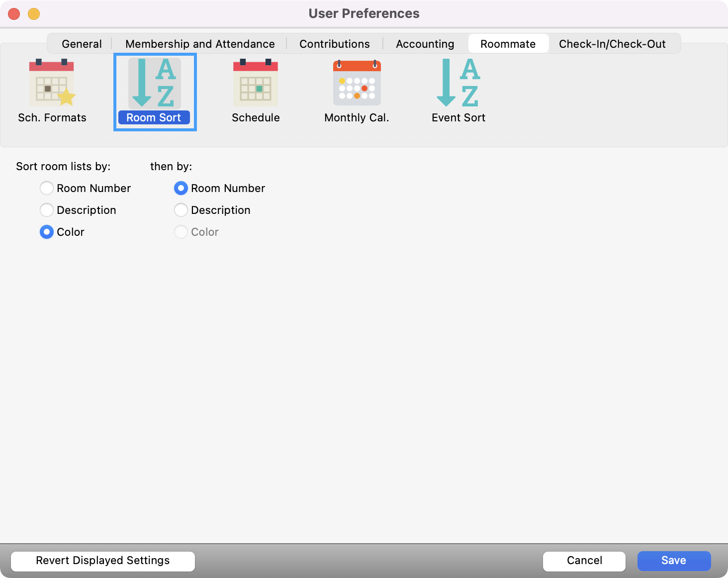This screenshot has width=728, height=578.
Task: Sort room lists by Room Number
Action: click(x=47, y=188)
